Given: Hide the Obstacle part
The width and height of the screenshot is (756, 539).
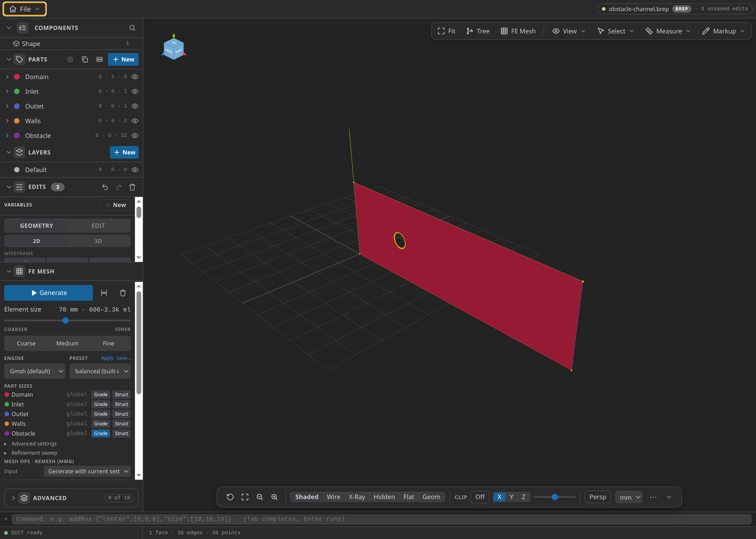Looking at the screenshot, I should click(x=135, y=136).
